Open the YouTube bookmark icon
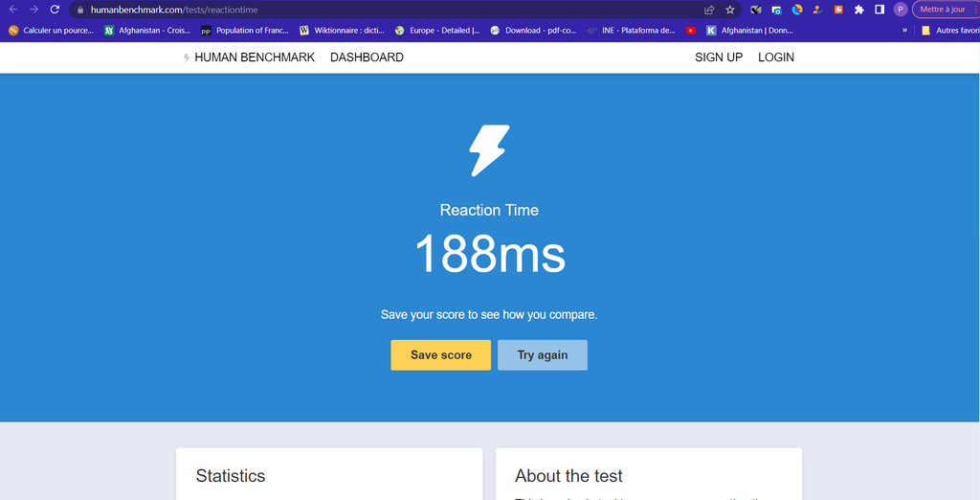Screen dimensions: 980x500 pos(691,31)
